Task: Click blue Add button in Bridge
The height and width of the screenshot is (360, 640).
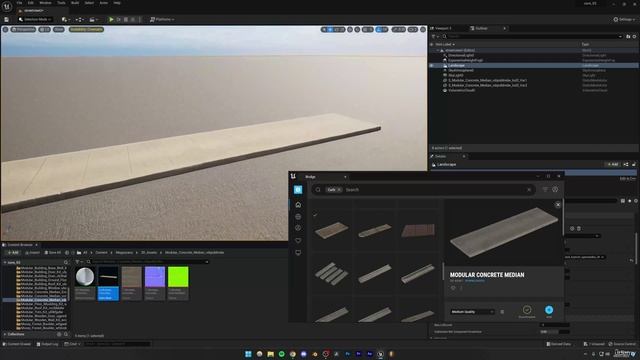Action: [x=549, y=310]
